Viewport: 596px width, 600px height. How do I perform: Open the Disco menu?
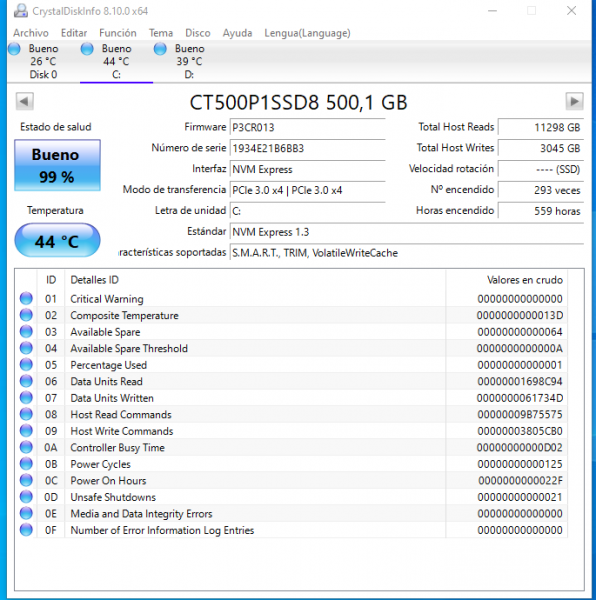(198, 33)
